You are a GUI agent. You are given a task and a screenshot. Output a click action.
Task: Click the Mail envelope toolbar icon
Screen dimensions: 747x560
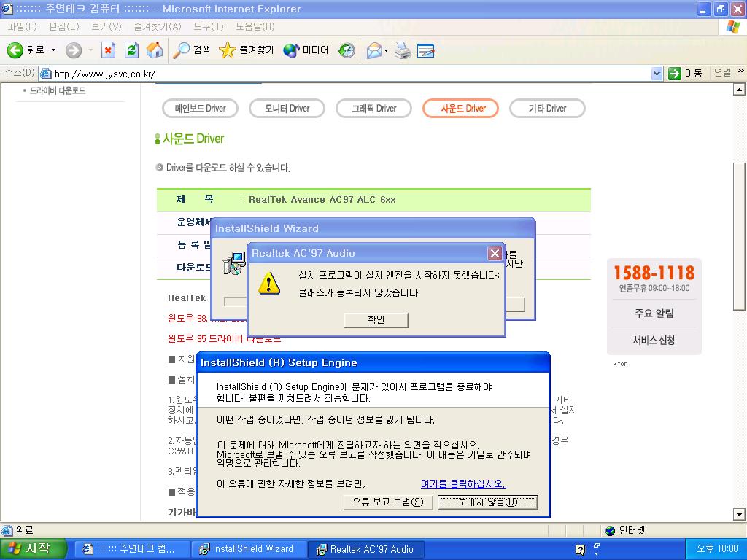tap(374, 50)
